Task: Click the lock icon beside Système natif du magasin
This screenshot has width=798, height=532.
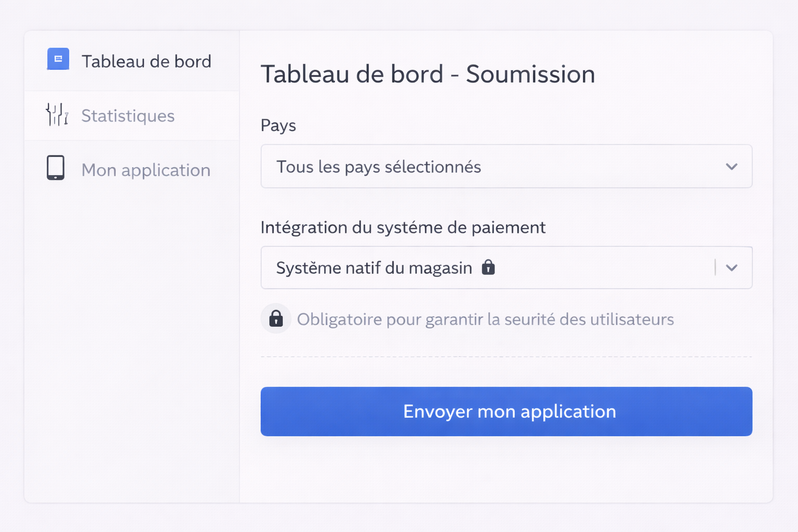Action: point(488,267)
